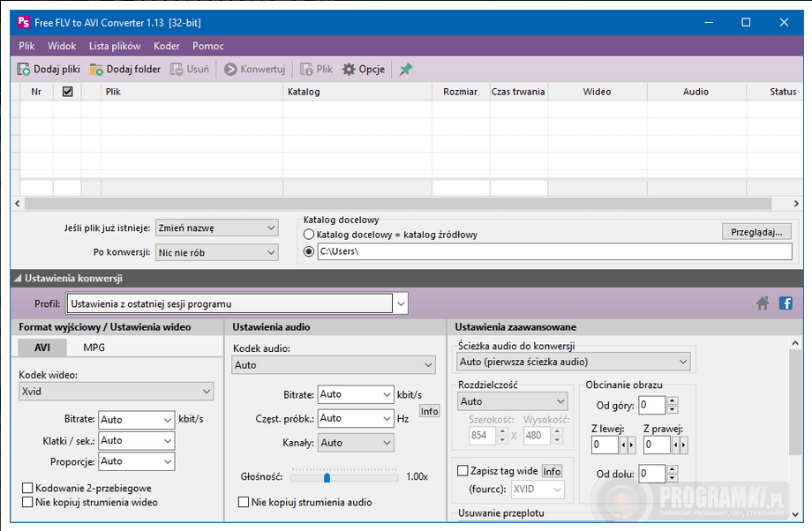Toggle the select-all checkbox in list header

67,92
